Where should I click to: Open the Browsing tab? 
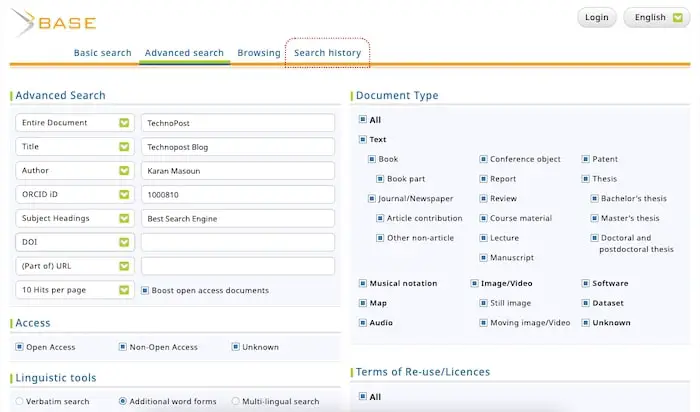[258, 53]
